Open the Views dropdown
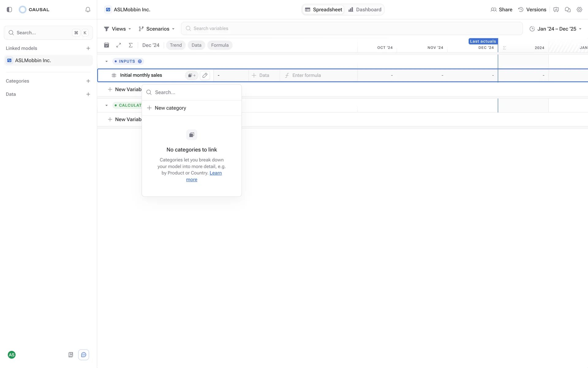The width and height of the screenshot is (588, 368). pyautogui.click(x=118, y=29)
